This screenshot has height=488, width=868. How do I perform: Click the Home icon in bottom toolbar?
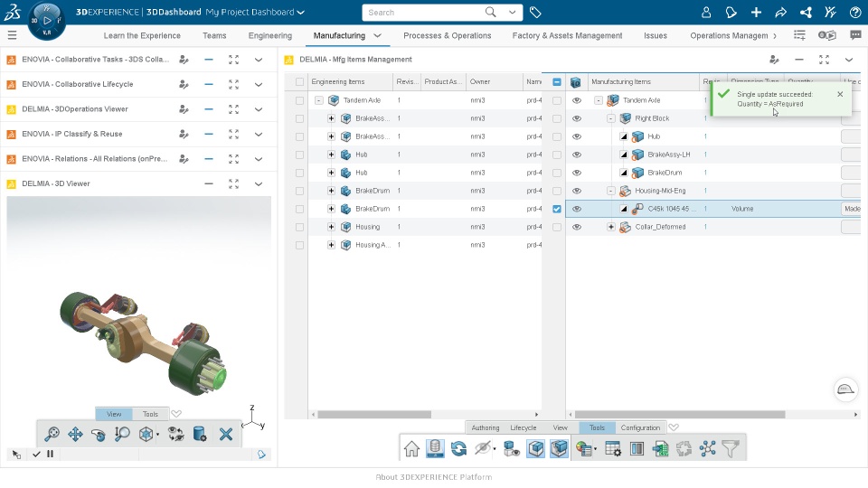(411, 449)
